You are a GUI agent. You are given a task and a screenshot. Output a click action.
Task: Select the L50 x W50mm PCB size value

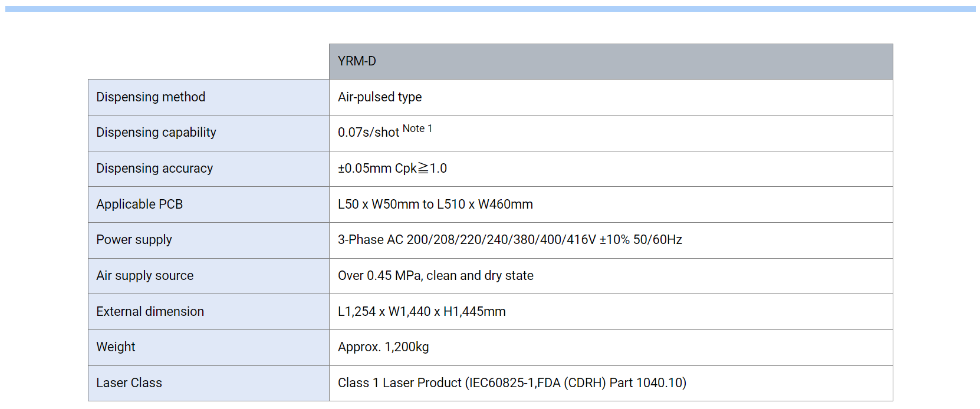435,204
